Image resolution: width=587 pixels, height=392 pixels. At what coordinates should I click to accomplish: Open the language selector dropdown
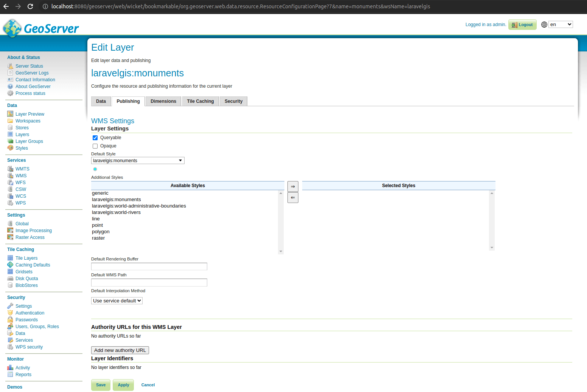point(561,25)
